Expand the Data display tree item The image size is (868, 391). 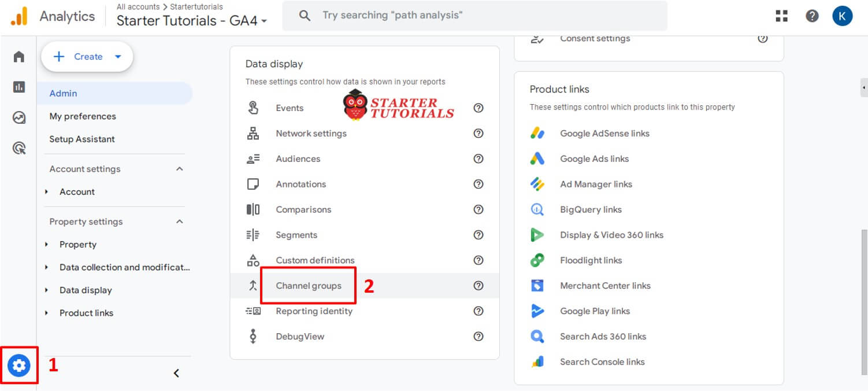pyautogui.click(x=86, y=290)
